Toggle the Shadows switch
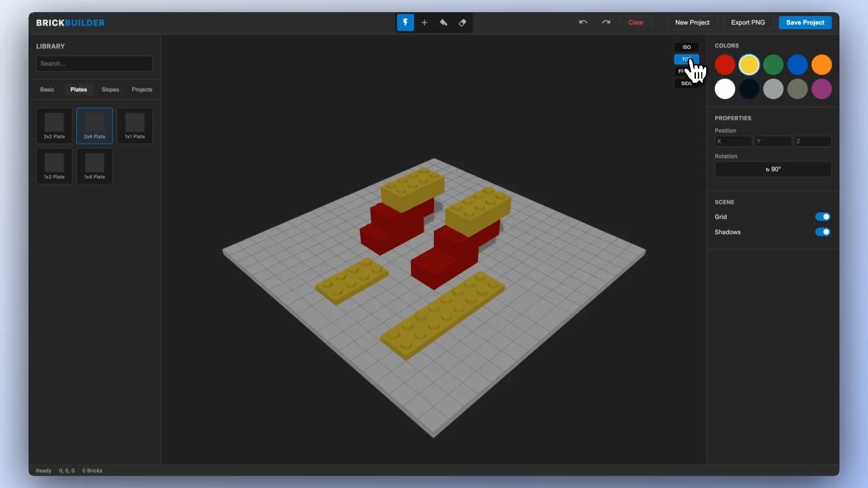Viewport: 868px width, 488px height. click(823, 232)
